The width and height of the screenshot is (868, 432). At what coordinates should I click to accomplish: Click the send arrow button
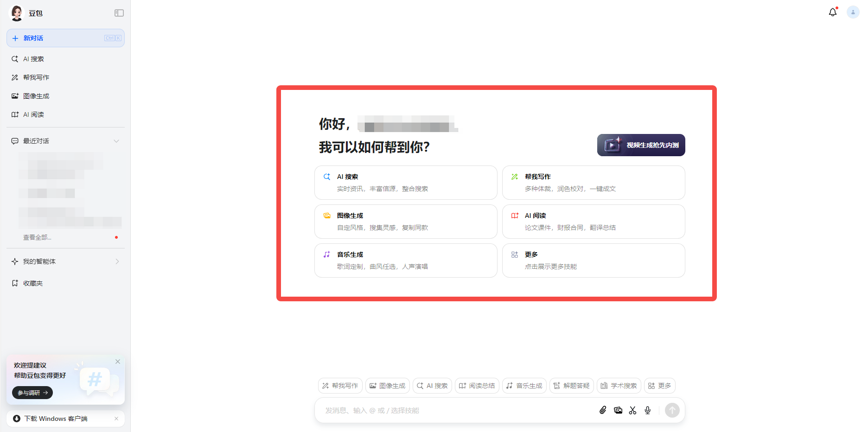pos(672,410)
